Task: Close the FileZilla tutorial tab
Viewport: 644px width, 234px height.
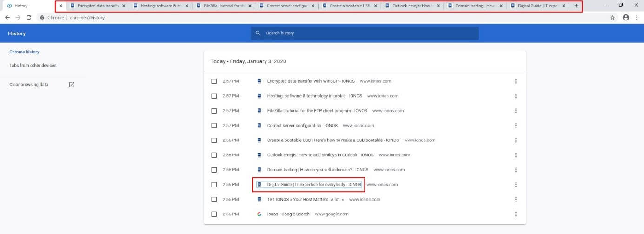Action: pos(250,6)
